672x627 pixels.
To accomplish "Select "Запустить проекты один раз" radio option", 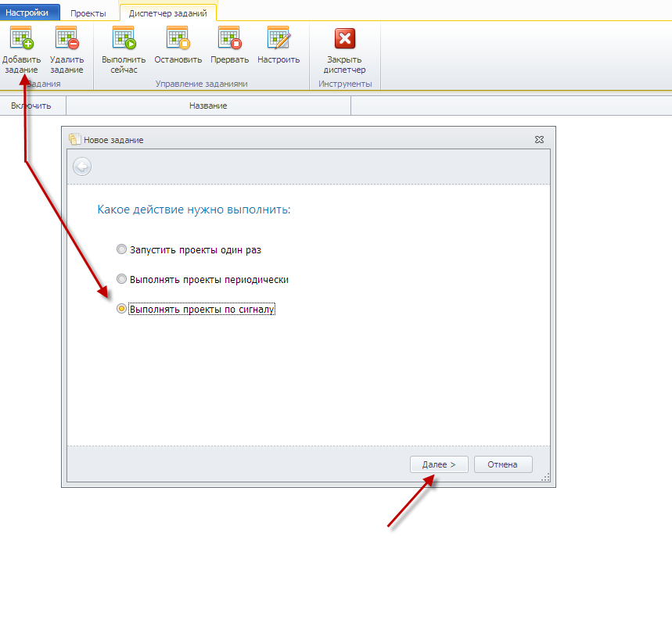I will pyautogui.click(x=122, y=249).
